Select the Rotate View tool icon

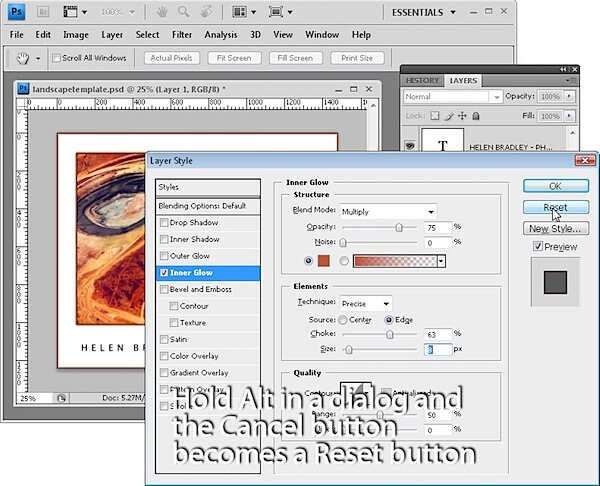pos(206,12)
